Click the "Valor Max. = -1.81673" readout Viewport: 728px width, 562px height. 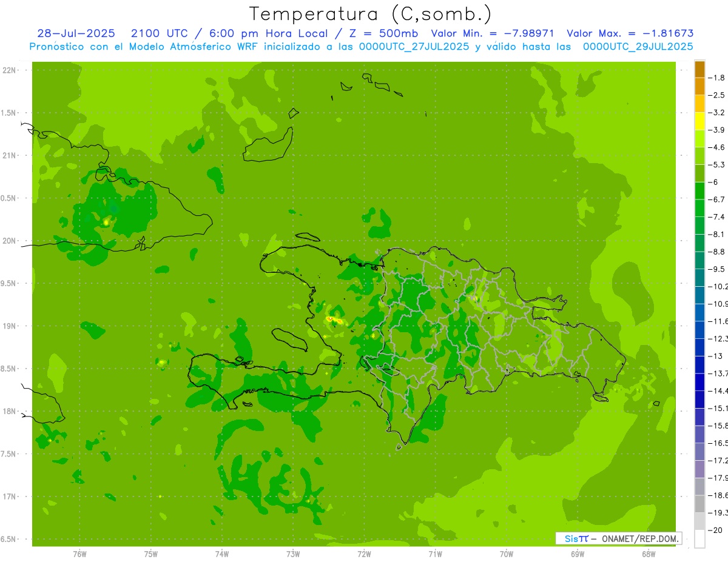pos(630,33)
